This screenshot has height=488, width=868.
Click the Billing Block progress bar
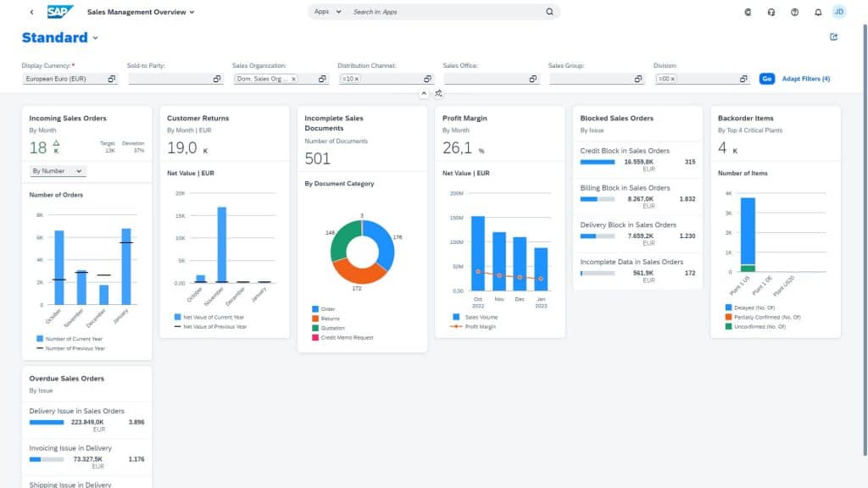click(x=598, y=199)
